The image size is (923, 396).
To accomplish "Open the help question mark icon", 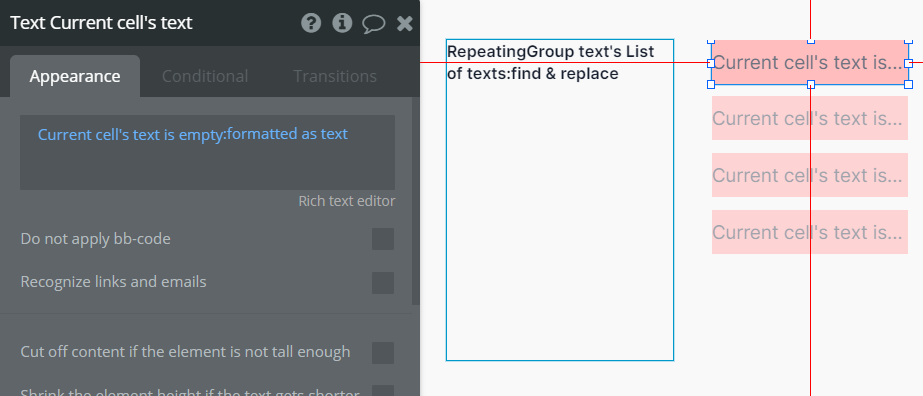I will coord(311,23).
